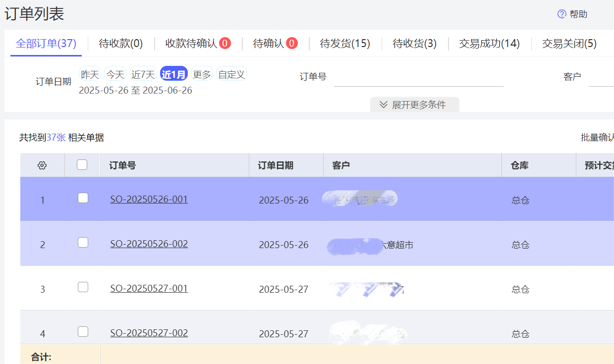The image size is (614, 364).
Task: Open the 自定义 custom date range picker
Action: pos(231,73)
